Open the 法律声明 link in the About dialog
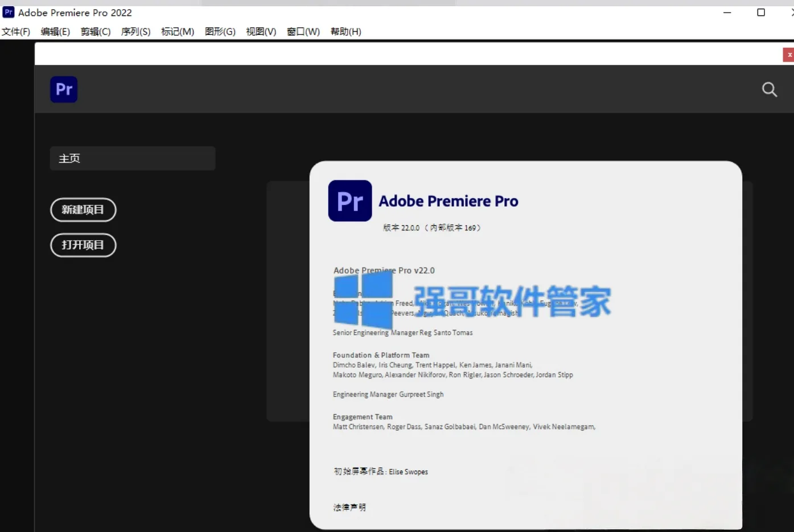Viewport: 794px width, 532px height. tap(349, 508)
